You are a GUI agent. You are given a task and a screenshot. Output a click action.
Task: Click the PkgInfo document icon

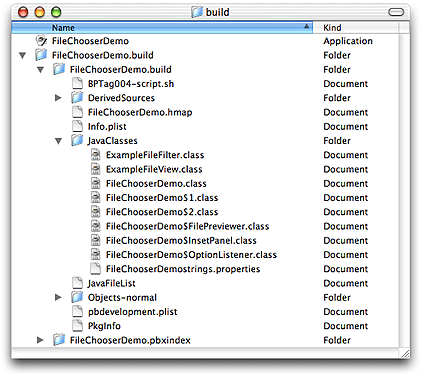(77, 326)
